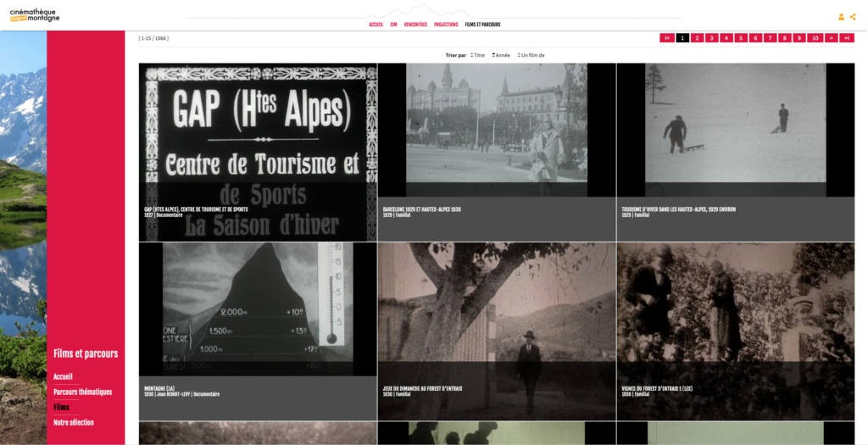Go to results page 7
868x445 pixels.
click(x=770, y=37)
